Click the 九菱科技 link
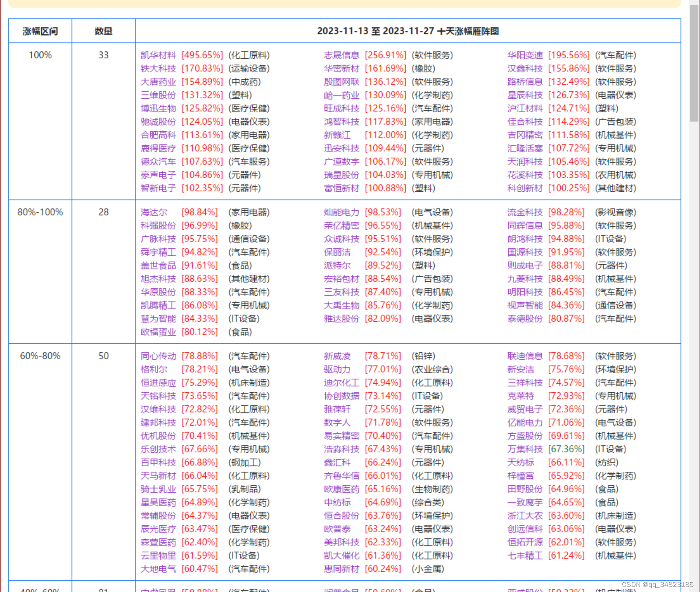The width and height of the screenshot is (700, 592). [x=525, y=279]
